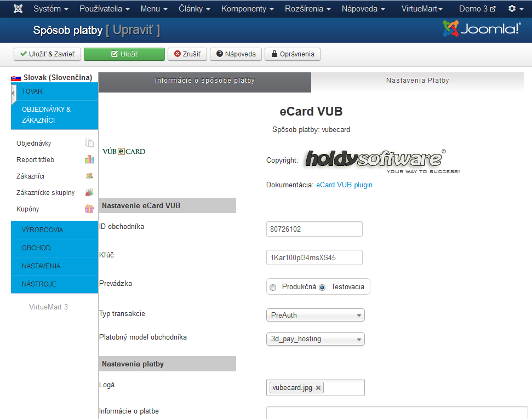Open the Platobný model 3d_pay_hosting dropdown
The image size is (532, 419).
316,339
